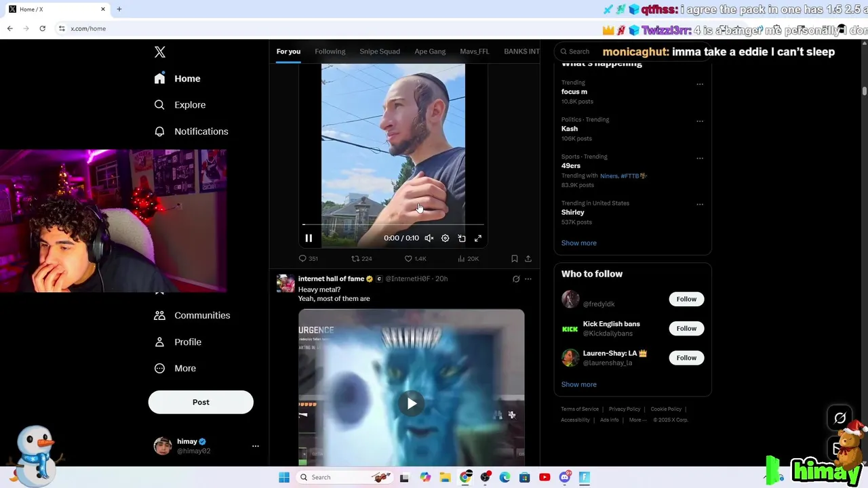868x488 pixels.
Task: Switch to the Ape Gang tab
Action: point(430,52)
